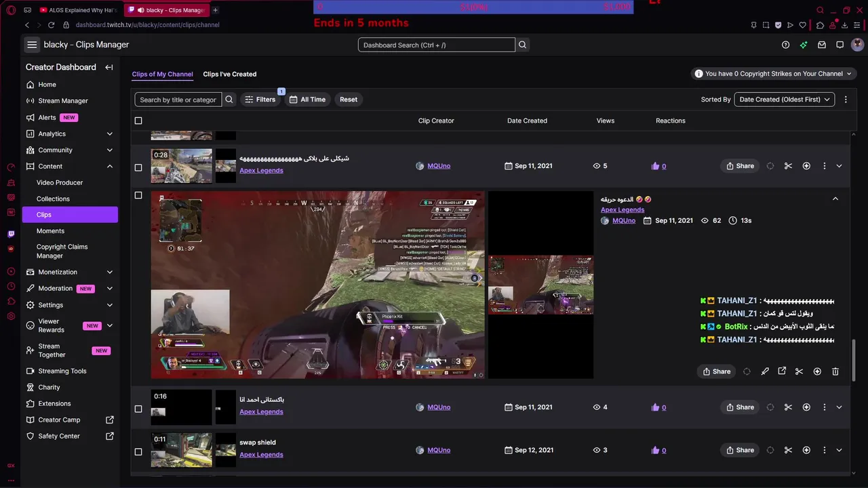Switch to Clips of My Channel tab
Screen dimensions: 868x488
point(162,74)
